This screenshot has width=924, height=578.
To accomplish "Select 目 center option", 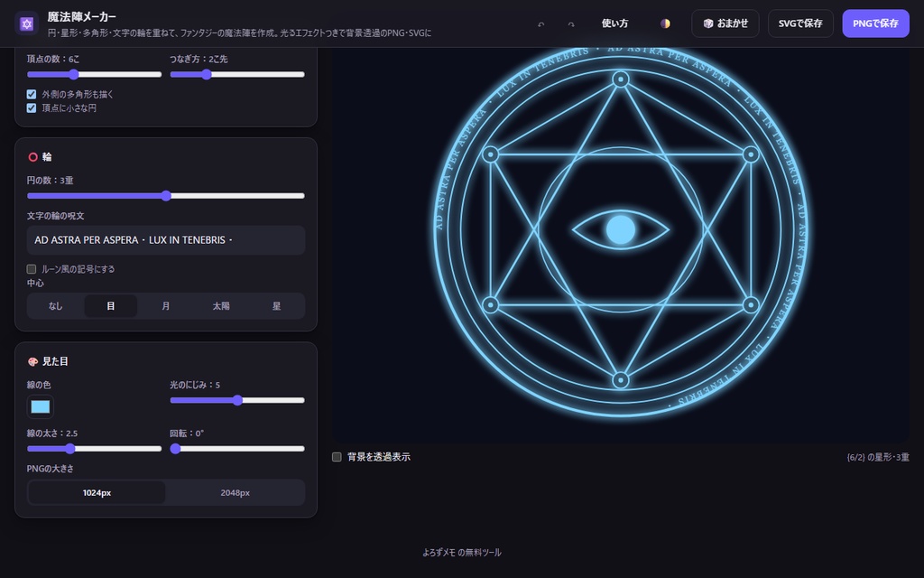I will tap(111, 306).
